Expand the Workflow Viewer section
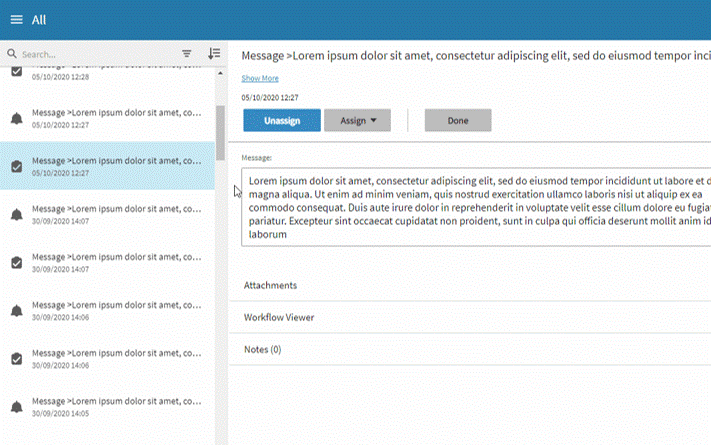This screenshot has width=711, height=445. pyautogui.click(x=279, y=317)
